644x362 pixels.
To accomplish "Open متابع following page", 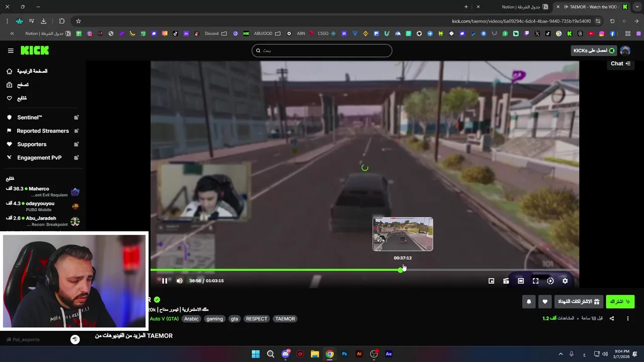I will [x=17, y=98].
